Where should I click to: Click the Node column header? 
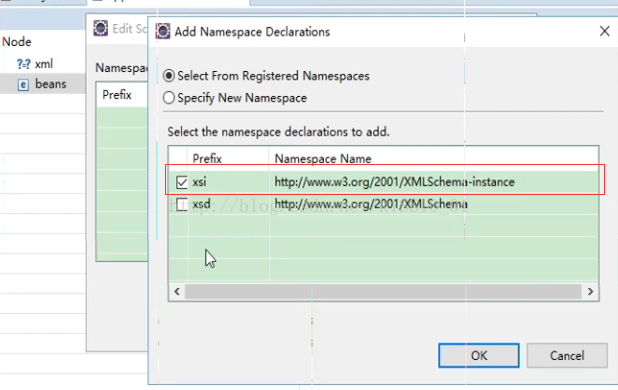[x=17, y=41]
